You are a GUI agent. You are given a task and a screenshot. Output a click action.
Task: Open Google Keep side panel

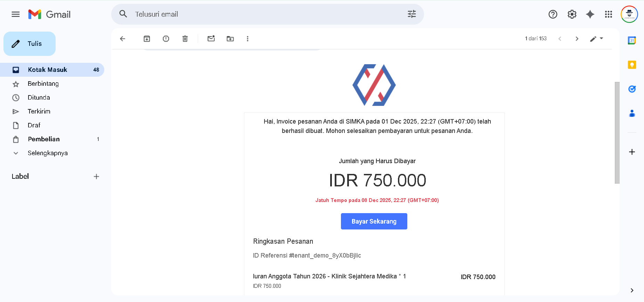(x=632, y=65)
